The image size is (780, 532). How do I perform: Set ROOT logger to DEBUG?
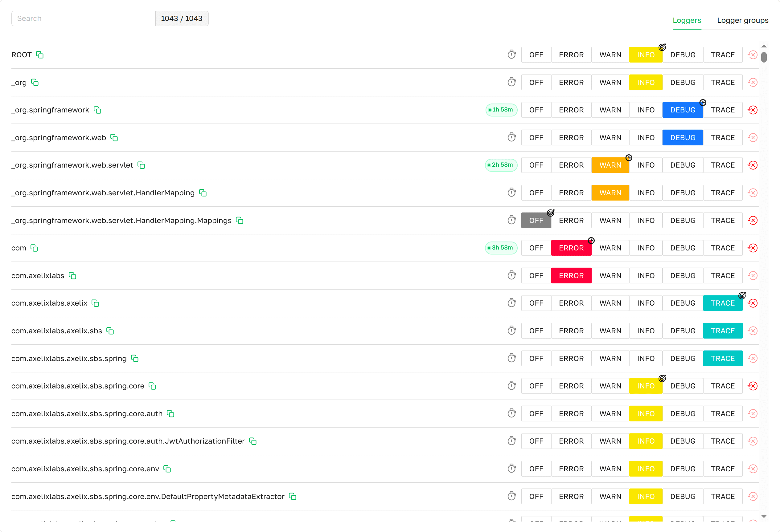[683, 55]
